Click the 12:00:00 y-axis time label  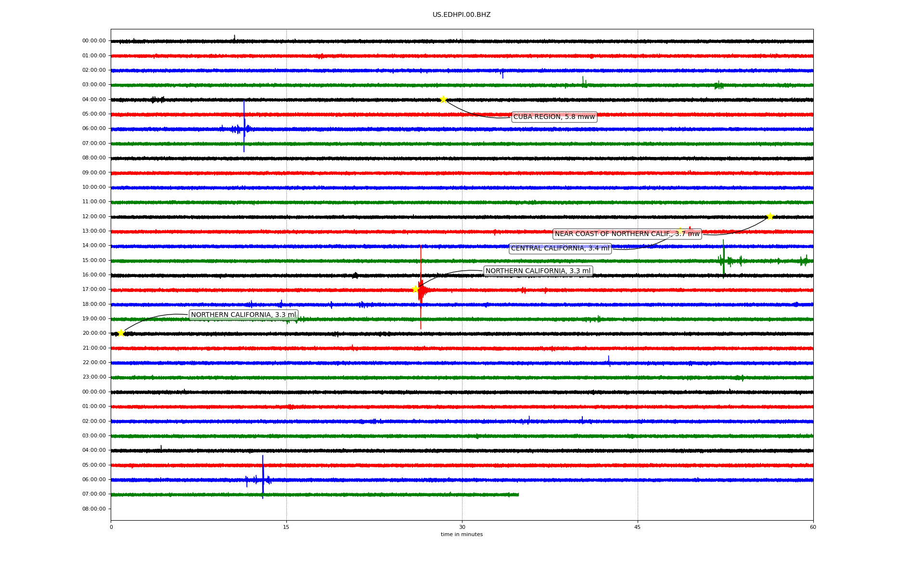[94, 217]
